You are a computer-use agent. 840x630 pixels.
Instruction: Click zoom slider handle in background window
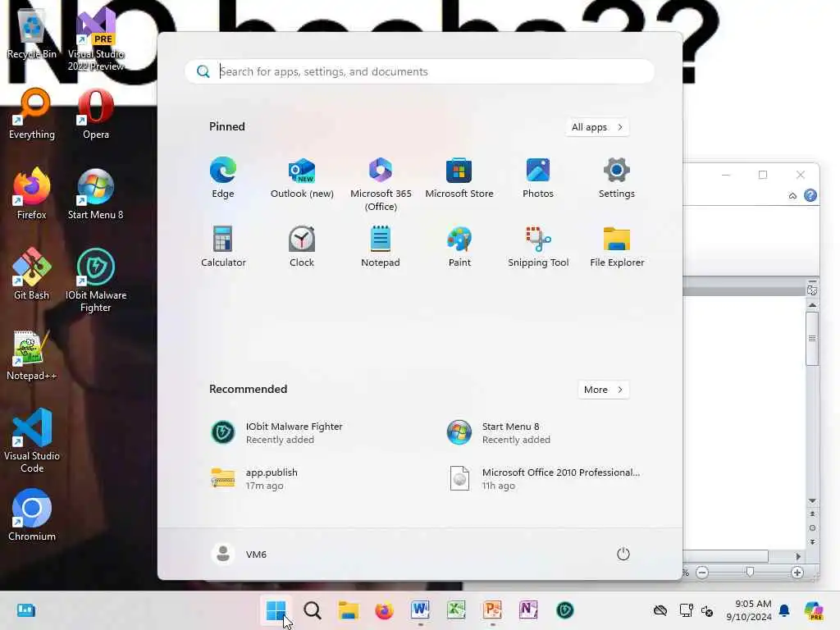(x=750, y=572)
